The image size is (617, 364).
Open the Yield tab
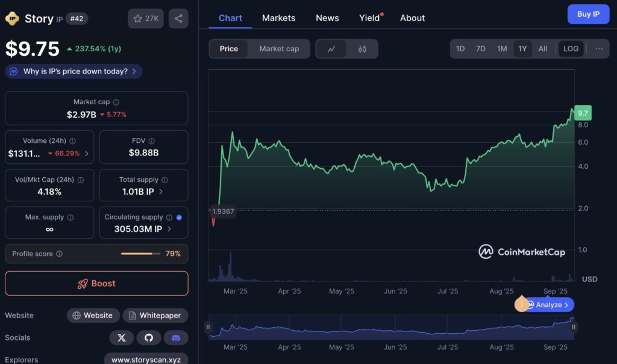pyautogui.click(x=369, y=18)
